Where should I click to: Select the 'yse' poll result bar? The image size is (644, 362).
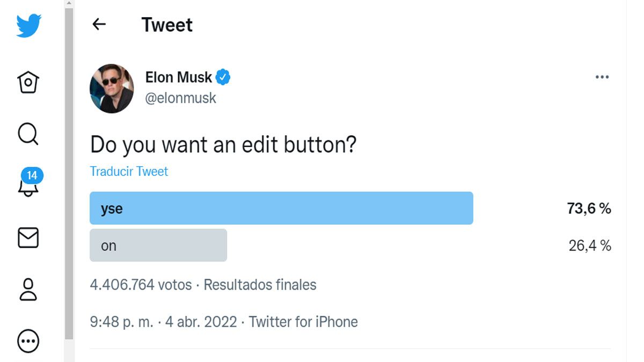[x=281, y=208]
